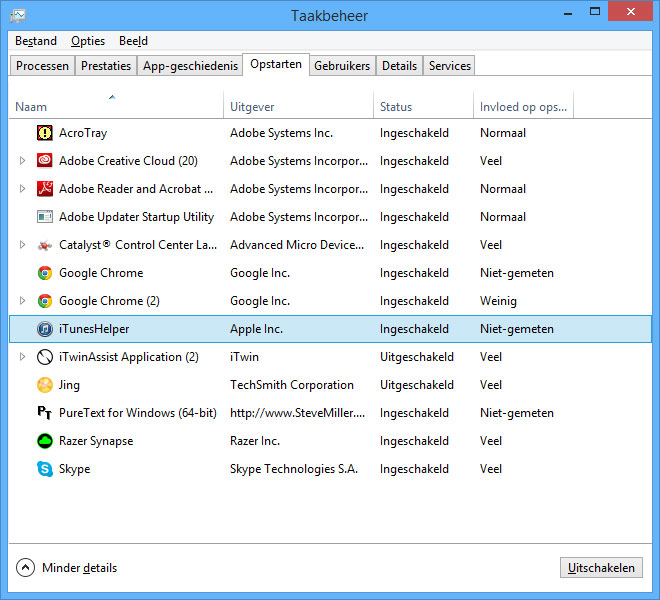Click the Skype Technologies S.A. publisher cell
The image size is (660, 600).
[x=294, y=469]
